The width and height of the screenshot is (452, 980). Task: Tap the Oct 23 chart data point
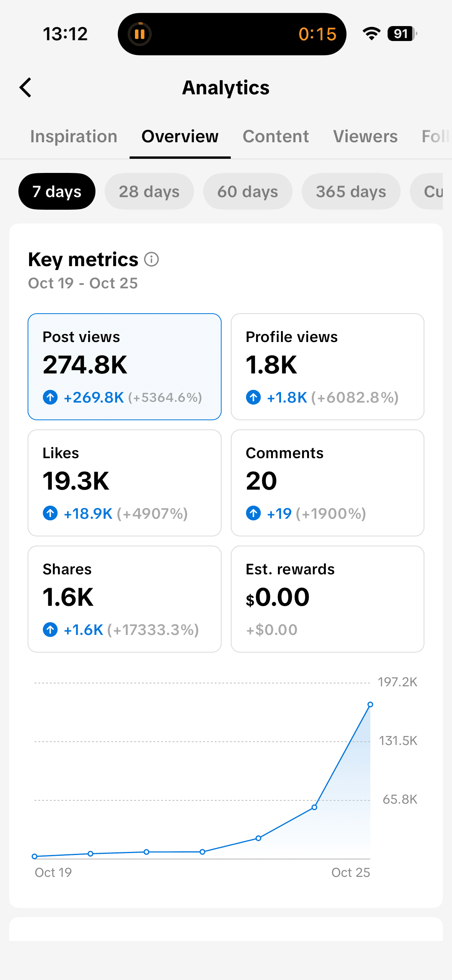click(x=258, y=838)
